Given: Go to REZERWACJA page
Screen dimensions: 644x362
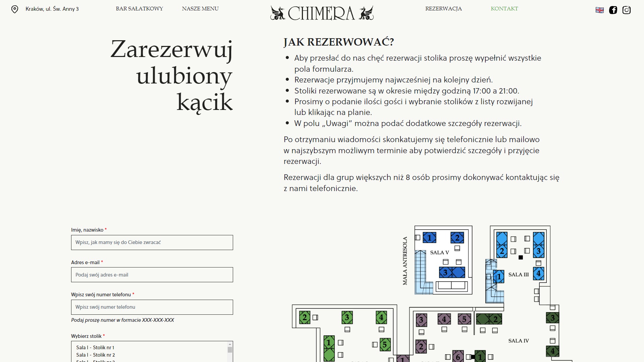Looking at the screenshot, I should [x=443, y=9].
